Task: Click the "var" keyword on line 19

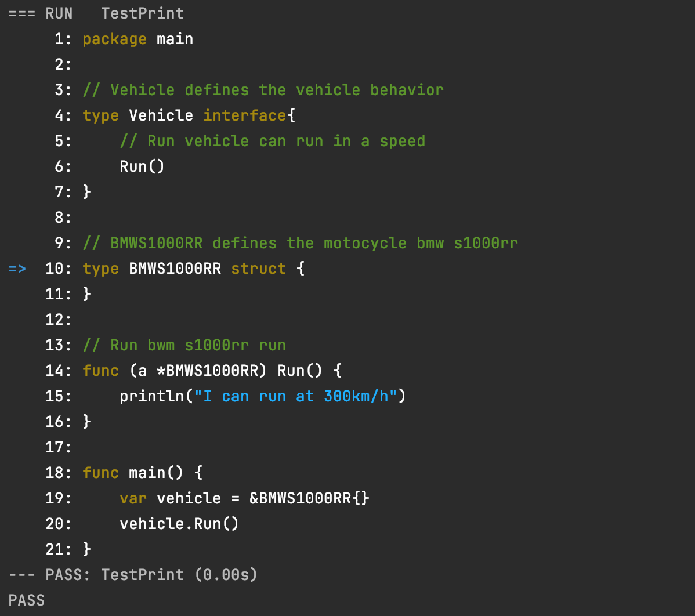Action: pyautogui.click(x=133, y=499)
